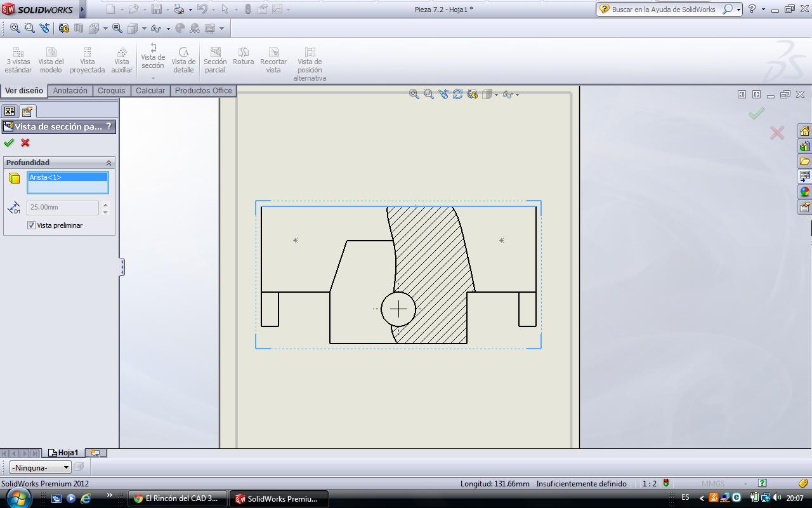Open the Productos Office tab
812x508 pixels.
click(x=204, y=91)
